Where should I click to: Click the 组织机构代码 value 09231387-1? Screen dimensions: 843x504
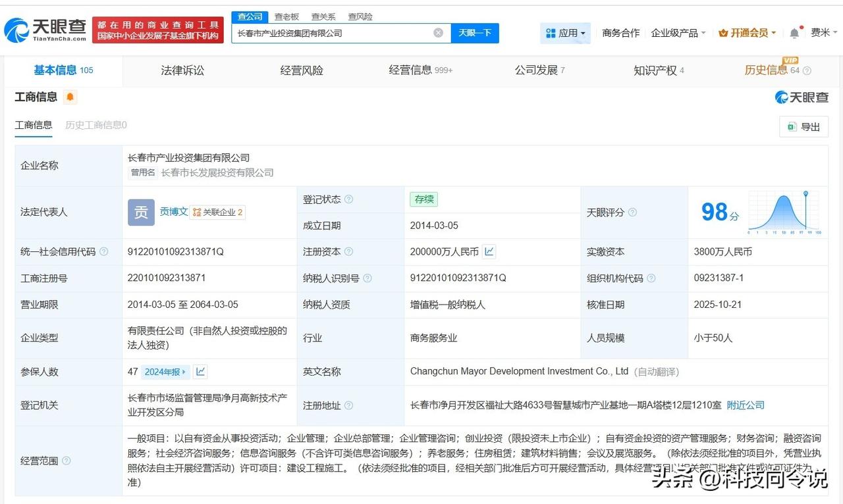[719, 278]
